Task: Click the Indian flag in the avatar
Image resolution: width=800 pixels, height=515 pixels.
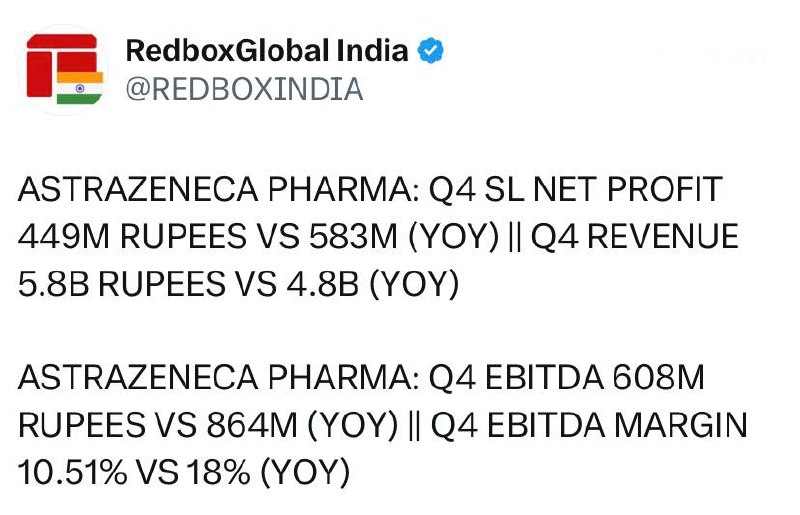Action: tap(80, 88)
